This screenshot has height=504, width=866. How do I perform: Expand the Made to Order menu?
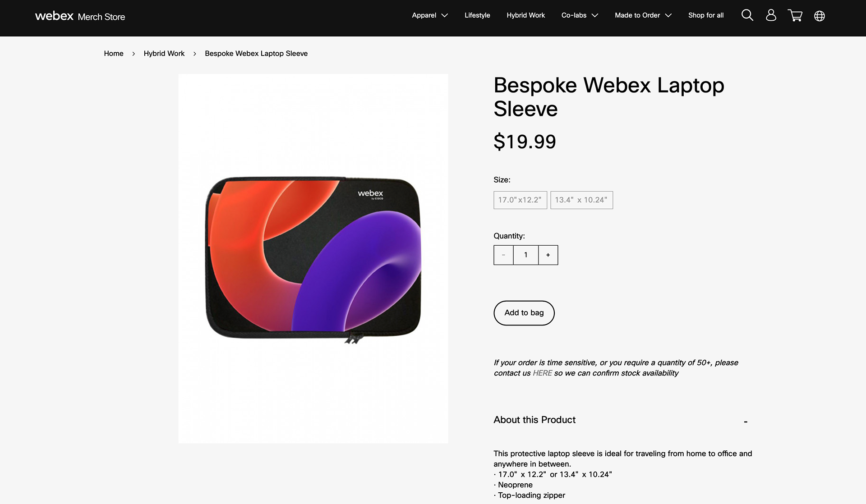pyautogui.click(x=643, y=15)
